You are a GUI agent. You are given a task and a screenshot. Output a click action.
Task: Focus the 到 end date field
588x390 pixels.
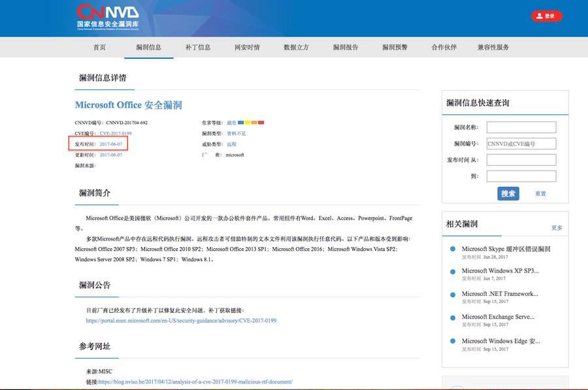(521, 176)
